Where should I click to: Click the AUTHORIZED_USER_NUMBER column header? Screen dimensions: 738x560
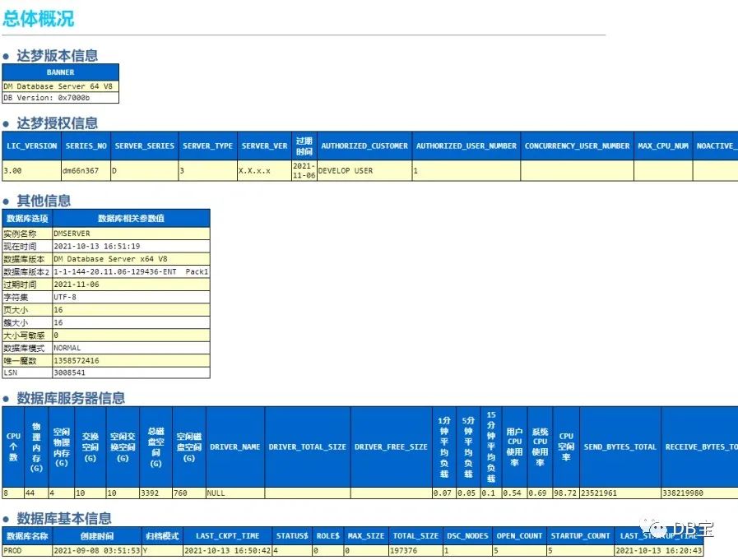click(x=466, y=146)
